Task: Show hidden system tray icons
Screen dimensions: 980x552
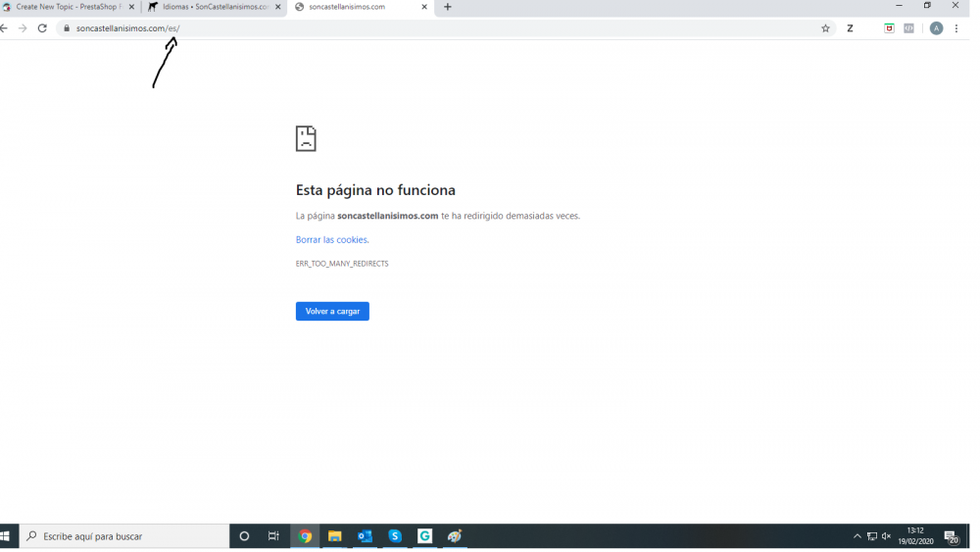Action: [857, 536]
